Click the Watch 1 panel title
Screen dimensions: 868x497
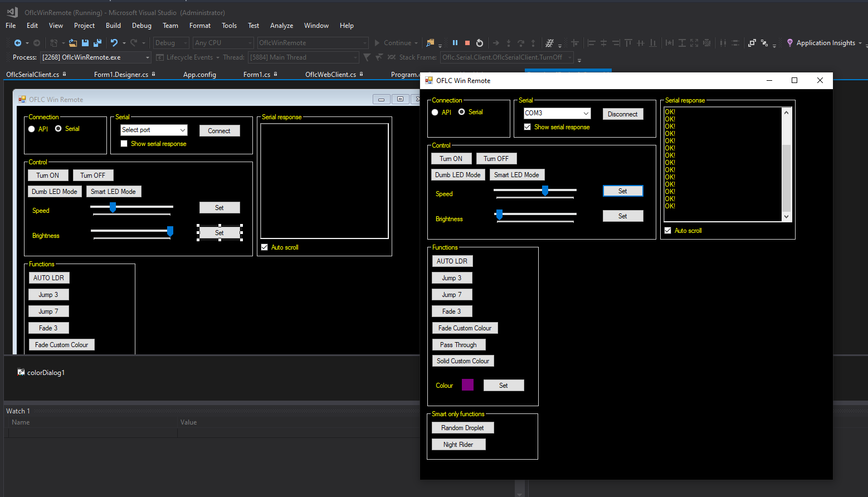18,411
